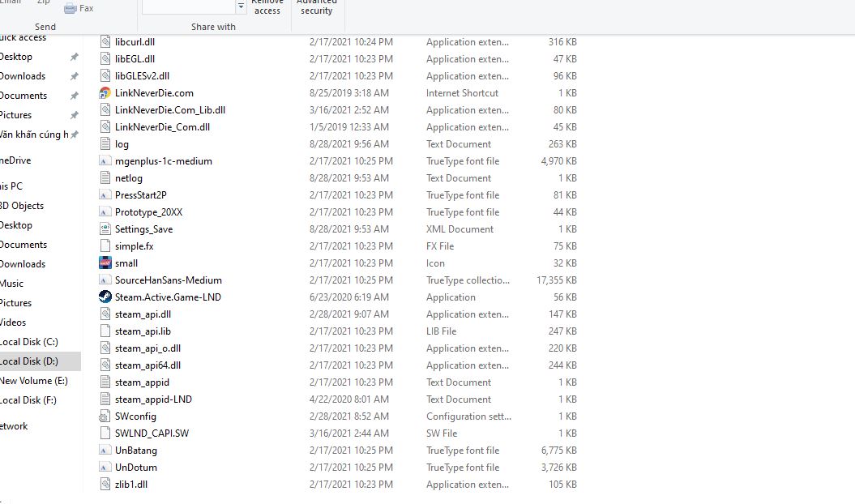Expand the Share with list dropdown arrow
This screenshot has width=855, height=504.
(x=241, y=6)
